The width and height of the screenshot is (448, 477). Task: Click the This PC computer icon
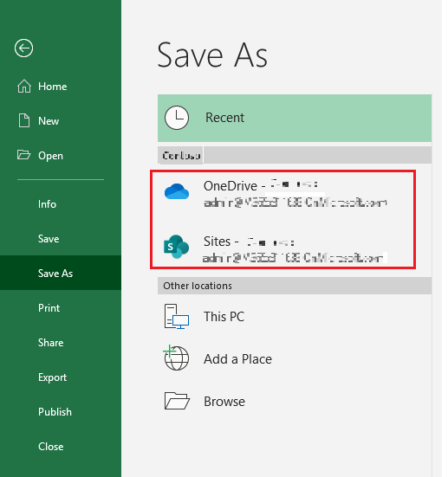tap(177, 316)
